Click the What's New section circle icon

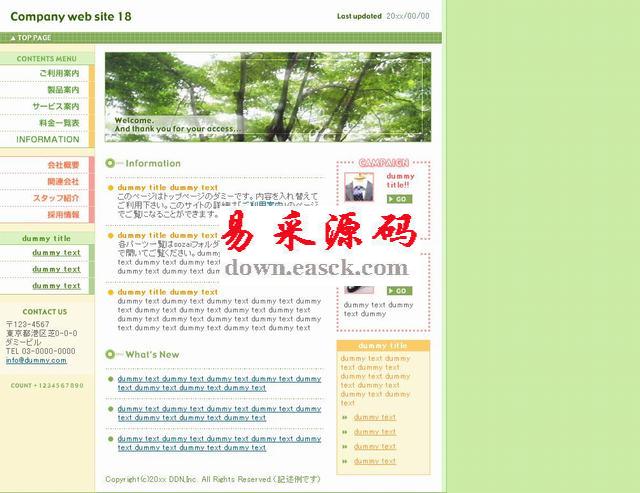[110, 354]
